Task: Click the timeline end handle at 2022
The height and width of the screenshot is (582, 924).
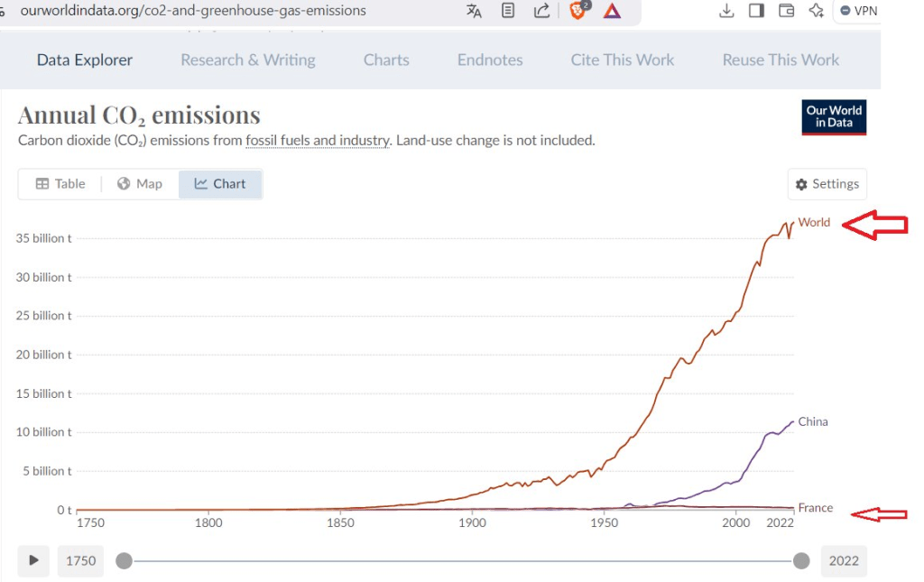Action: (x=800, y=561)
